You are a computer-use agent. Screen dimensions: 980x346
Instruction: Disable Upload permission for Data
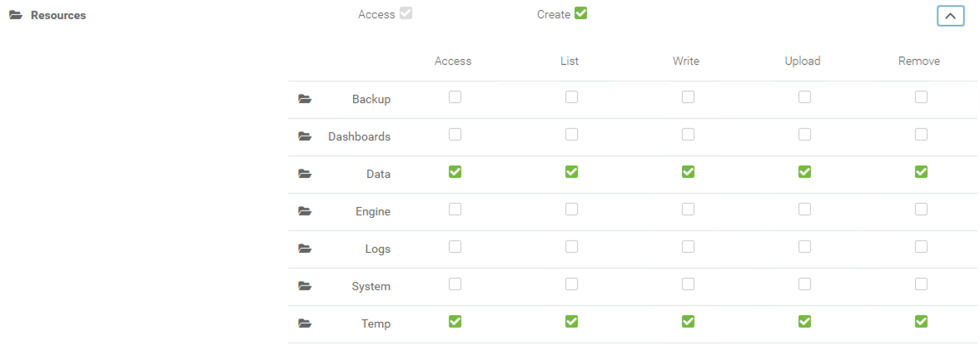[804, 171]
